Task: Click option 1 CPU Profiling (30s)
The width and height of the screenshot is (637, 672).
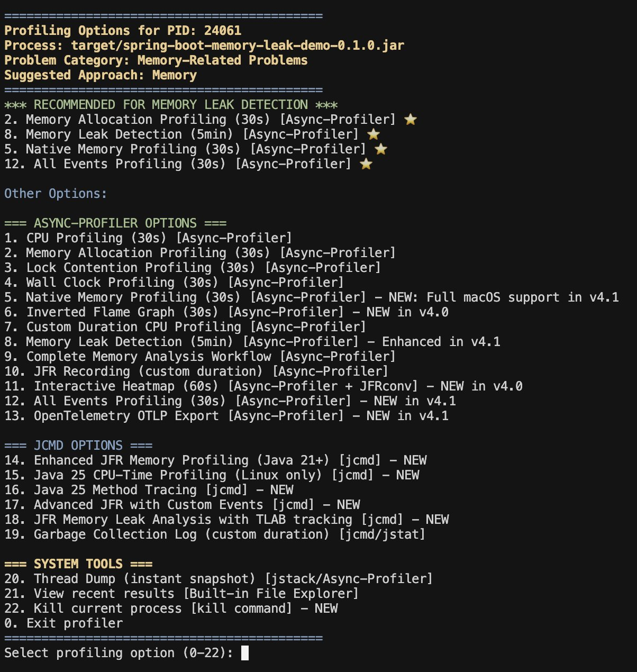Action: 148,238
